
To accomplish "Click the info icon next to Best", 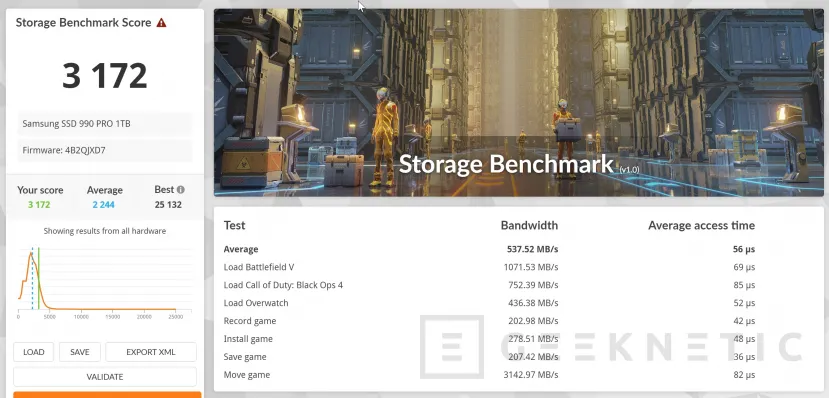I will click(181, 189).
